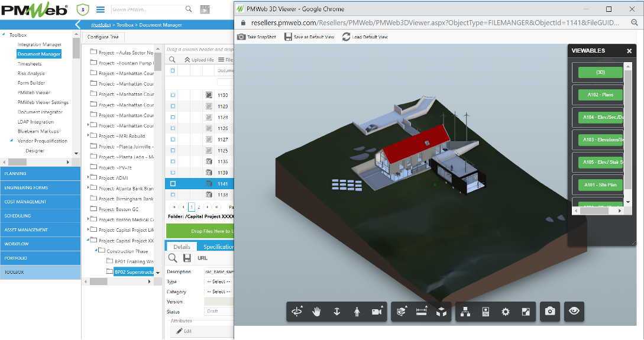This screenshot has height=340, width=644.
Task: Click the 3D file icon for row 1139
Action: click(209, 173)
